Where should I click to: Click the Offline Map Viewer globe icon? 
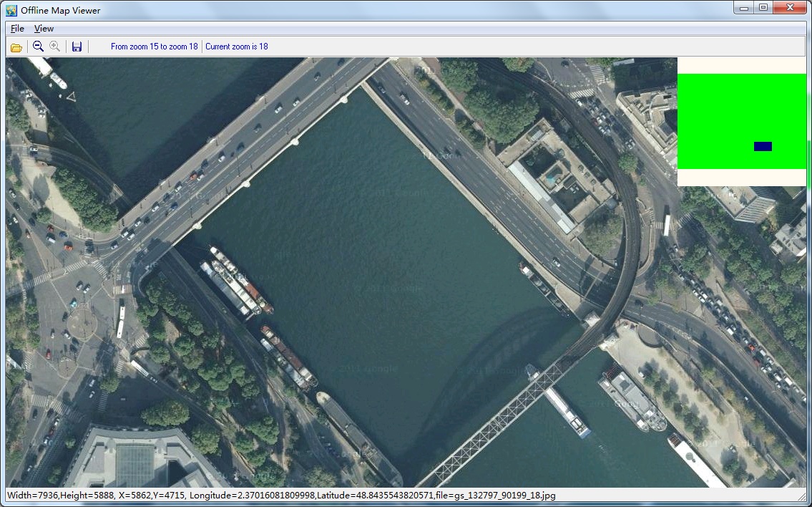(x=11, y=10)
